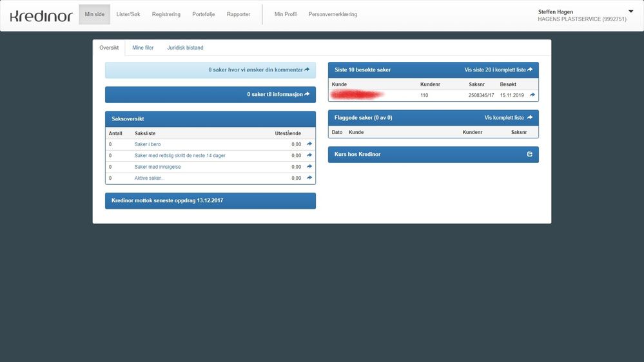Click Utestående column header
644x362 pixels.
coord(288,133)
